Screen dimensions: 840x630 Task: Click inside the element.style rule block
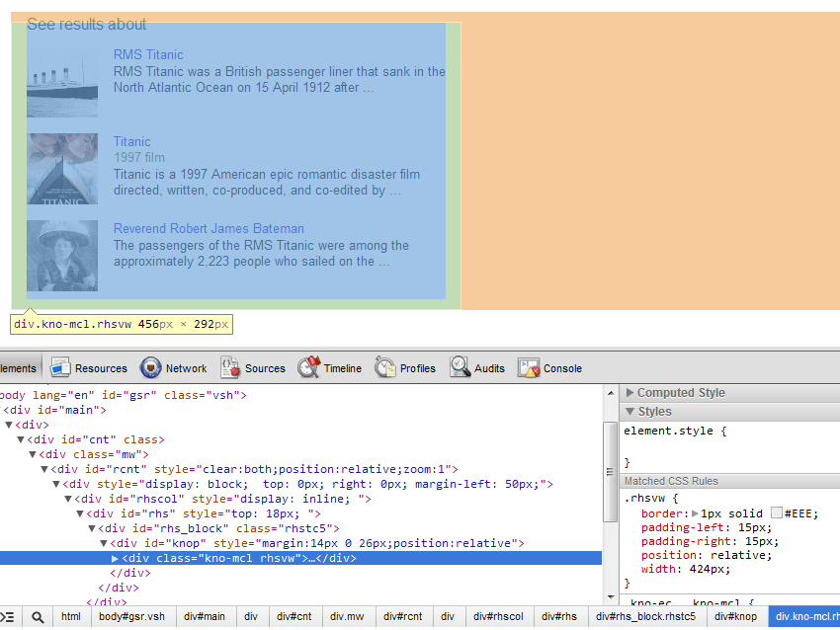pyautogui.click(x=728, y=446)
